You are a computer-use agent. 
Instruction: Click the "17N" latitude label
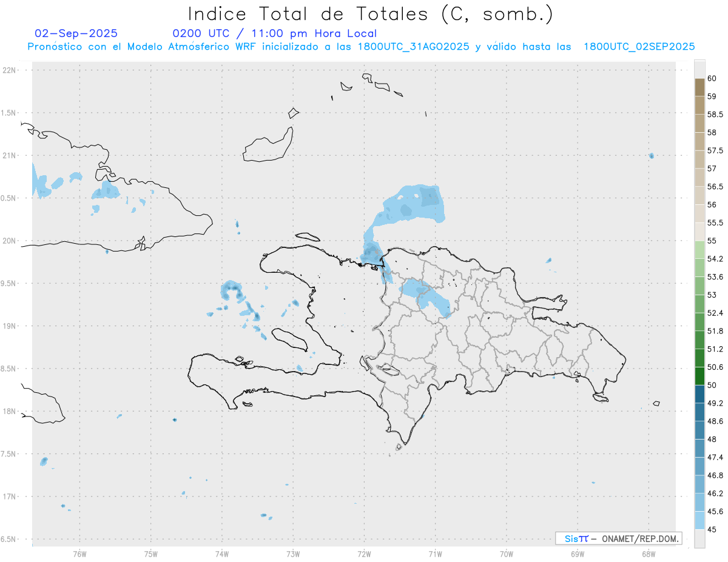[x=10, y=497]
